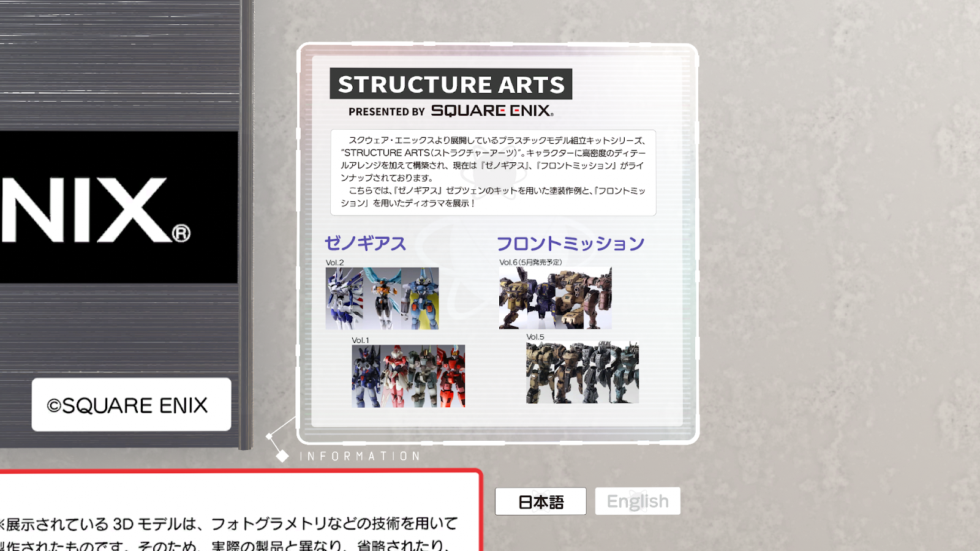Click the Vol.5 label

tap(535, 337)
